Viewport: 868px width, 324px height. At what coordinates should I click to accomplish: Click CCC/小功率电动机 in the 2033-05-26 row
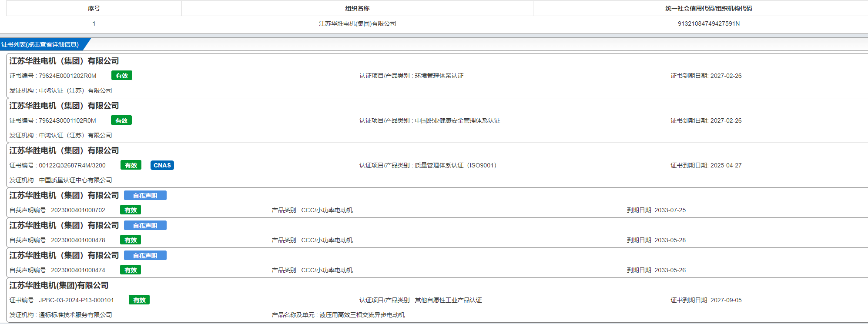(327, 270)
